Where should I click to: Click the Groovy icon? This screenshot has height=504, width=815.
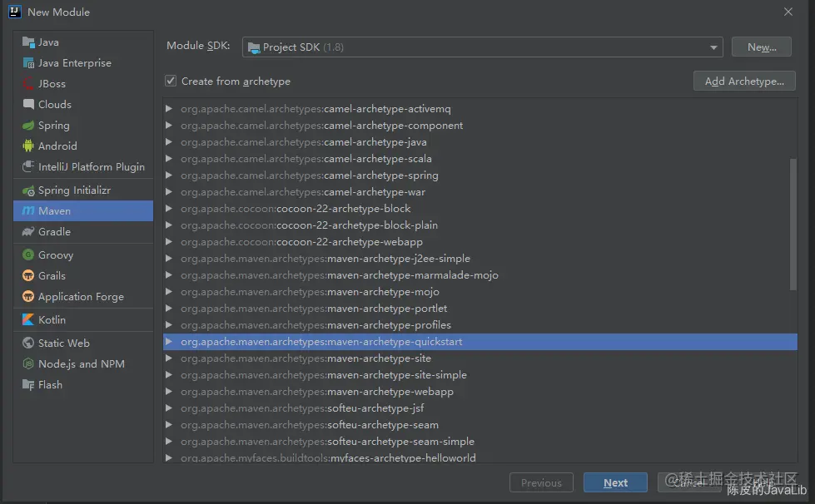tap(28, 254)
